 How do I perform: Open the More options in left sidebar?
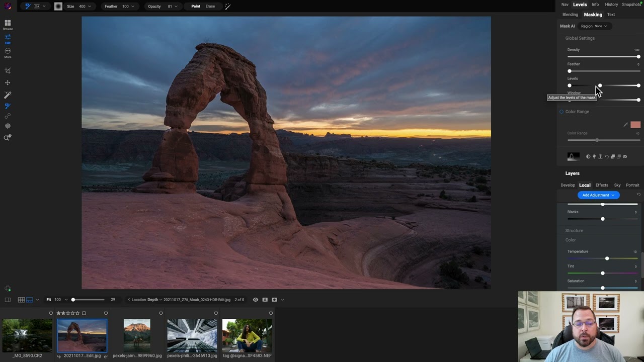8,53
